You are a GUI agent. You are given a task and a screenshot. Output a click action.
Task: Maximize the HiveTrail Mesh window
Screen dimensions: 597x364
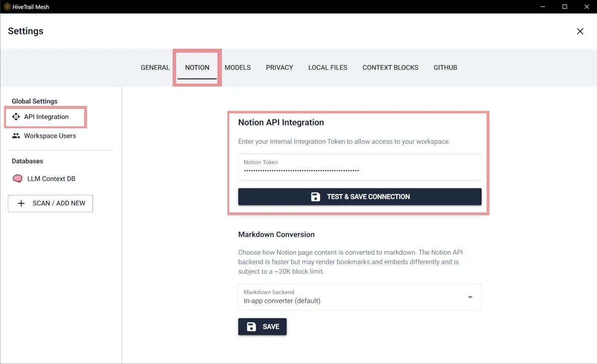(565, 7)
